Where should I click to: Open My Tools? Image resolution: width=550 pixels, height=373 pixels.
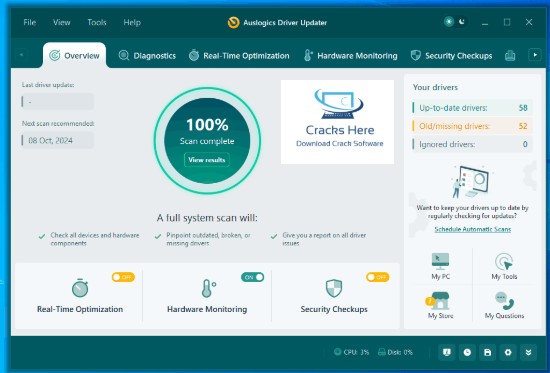[x=504, y=266]
